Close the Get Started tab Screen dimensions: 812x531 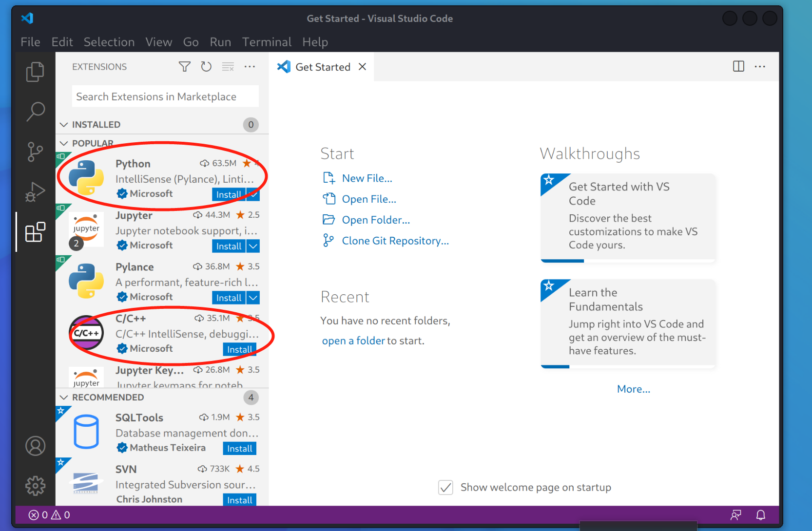click(x=362, y=67)
